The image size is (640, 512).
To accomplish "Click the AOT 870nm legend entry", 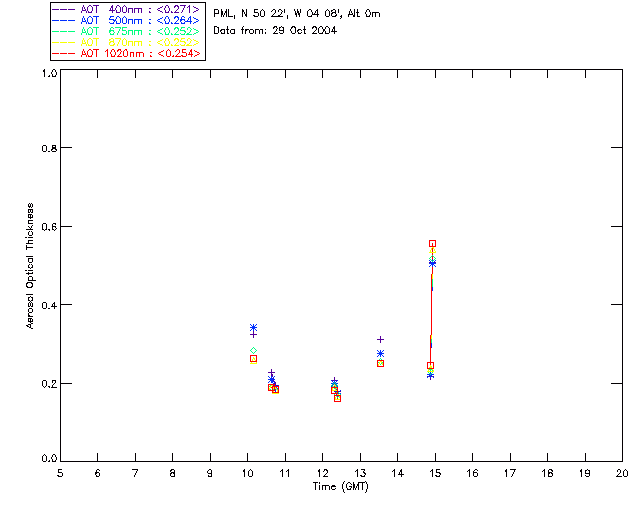I will tap(126, 42).
